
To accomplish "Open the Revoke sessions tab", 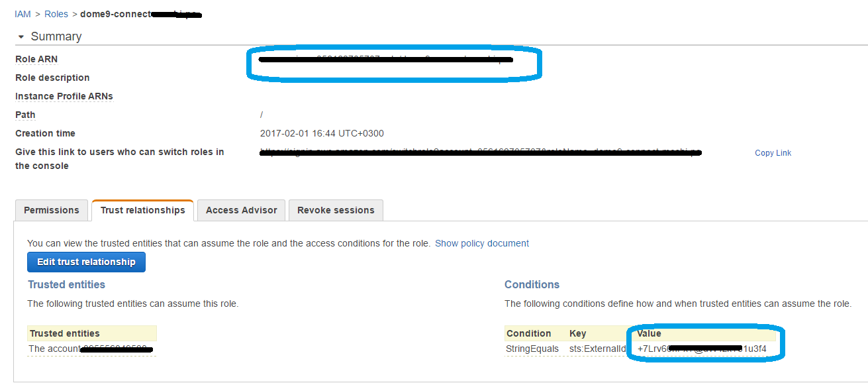I will pyautogui.click(x=336, y=210).
